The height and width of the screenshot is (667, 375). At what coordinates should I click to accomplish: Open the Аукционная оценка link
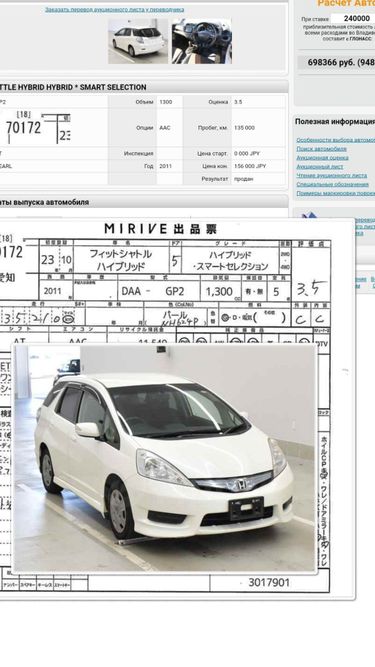(322, 158)
